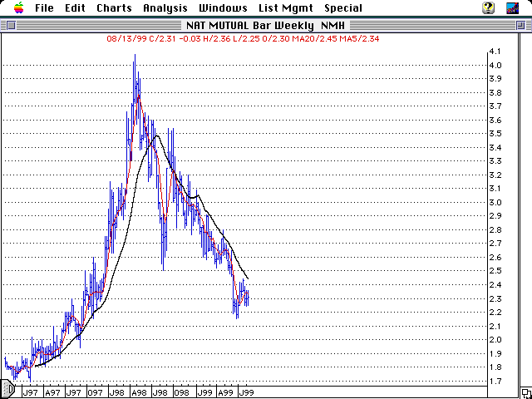532x399 pixels.
Task: Click the 2.8 price axis label
Action: tap(495, 230)
